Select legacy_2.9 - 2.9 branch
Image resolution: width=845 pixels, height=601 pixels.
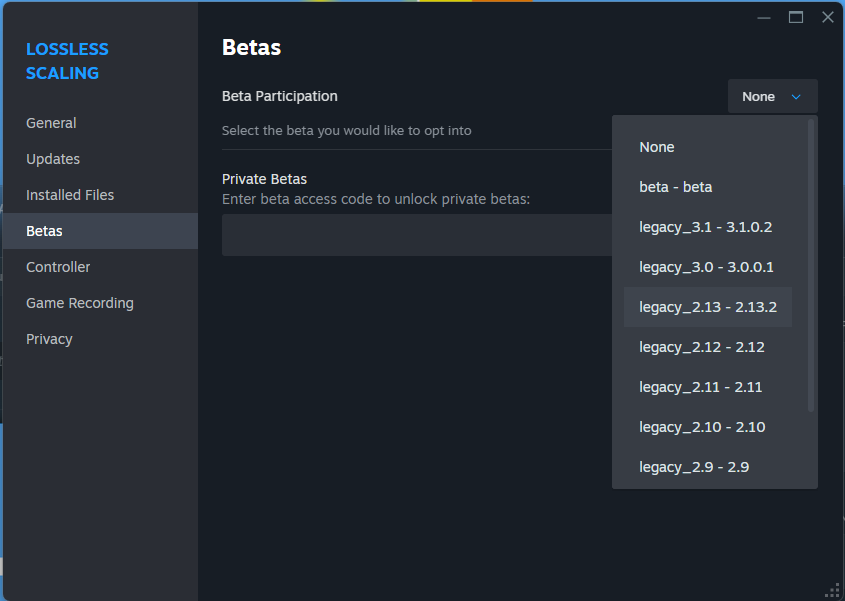pyautogui.click(x=708, y=467)
